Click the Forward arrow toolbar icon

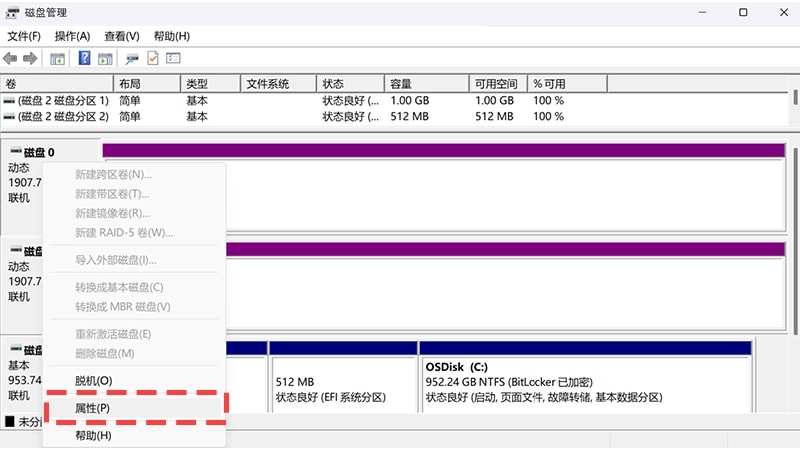pyautogui.click(x=30, y=59)
